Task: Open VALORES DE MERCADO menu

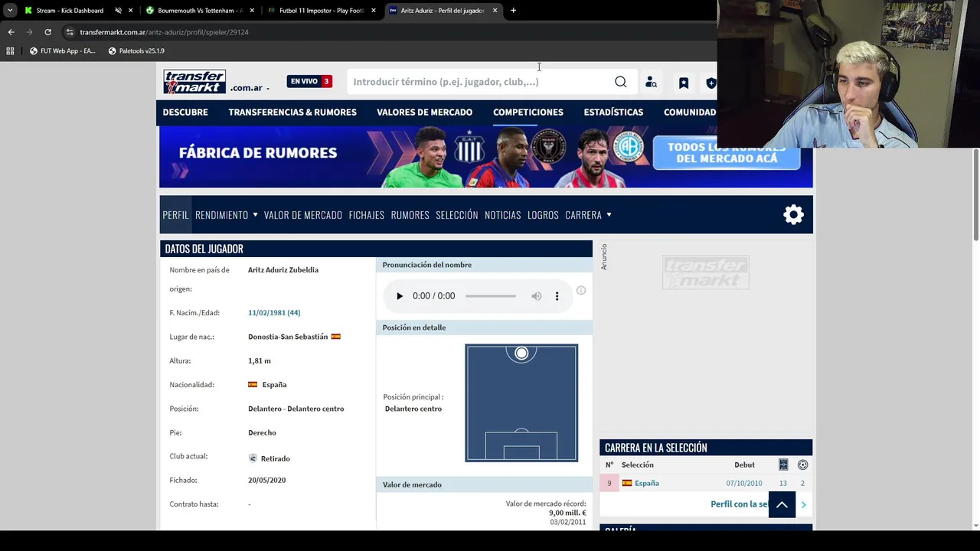Action: (x=424, y=112)
